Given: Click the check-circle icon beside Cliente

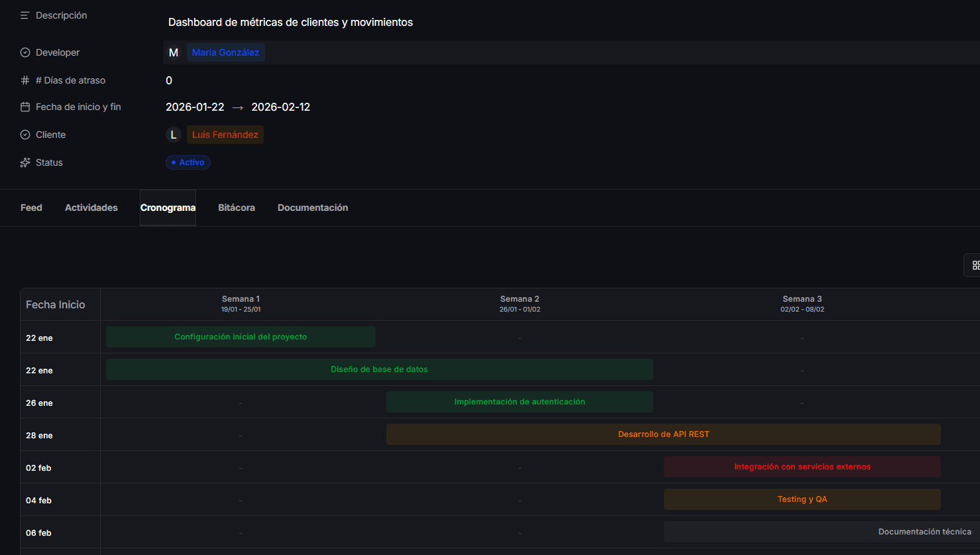Looking at the screenshot, I should pyautogui.click(x=25, y=134).
